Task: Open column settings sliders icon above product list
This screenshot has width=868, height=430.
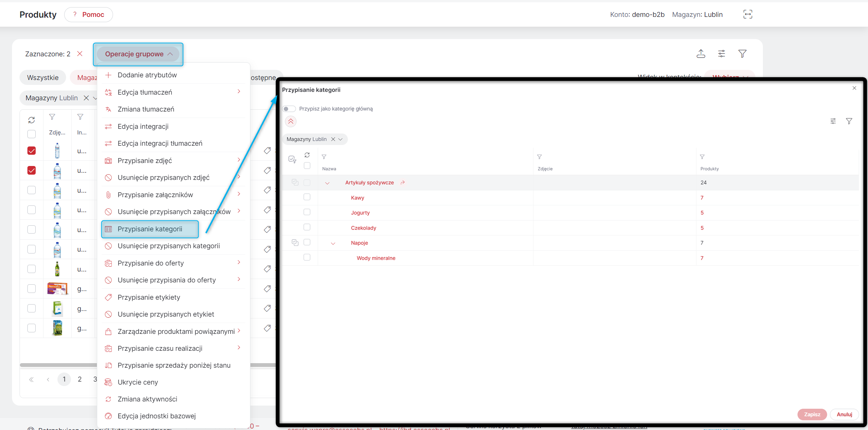Action: pyautogui.click(x=722, y=54)
